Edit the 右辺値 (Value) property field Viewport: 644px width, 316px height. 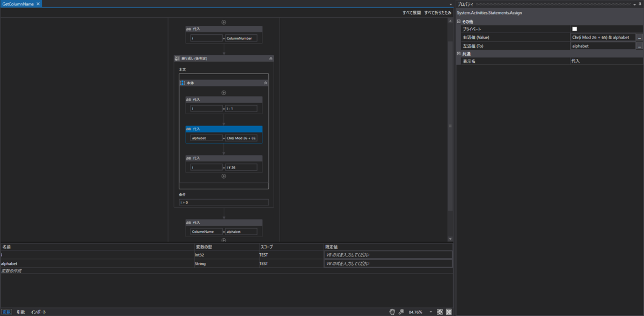[x=603, y=38]
